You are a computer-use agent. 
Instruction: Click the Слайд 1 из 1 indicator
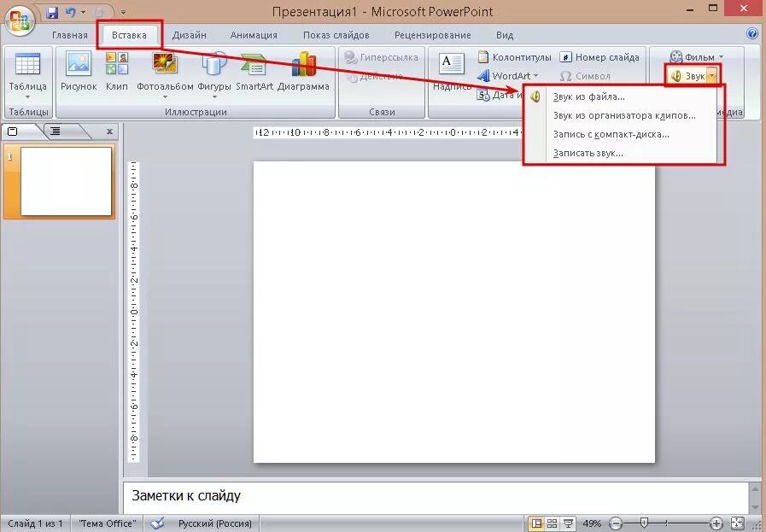click(36, 523)
